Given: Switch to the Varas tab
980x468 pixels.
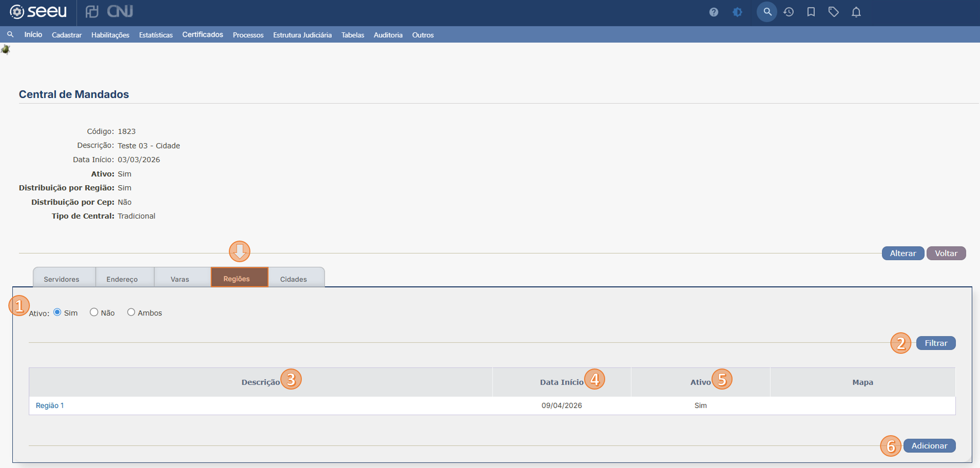Looking at the screenshot, I should click(182, 277).
